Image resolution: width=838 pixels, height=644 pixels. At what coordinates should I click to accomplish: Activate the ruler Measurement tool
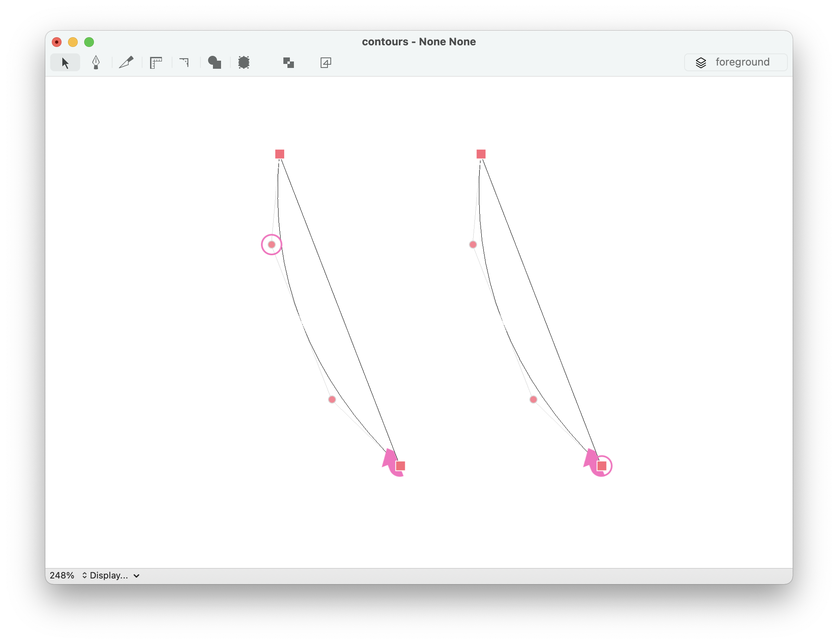point(156,63)
